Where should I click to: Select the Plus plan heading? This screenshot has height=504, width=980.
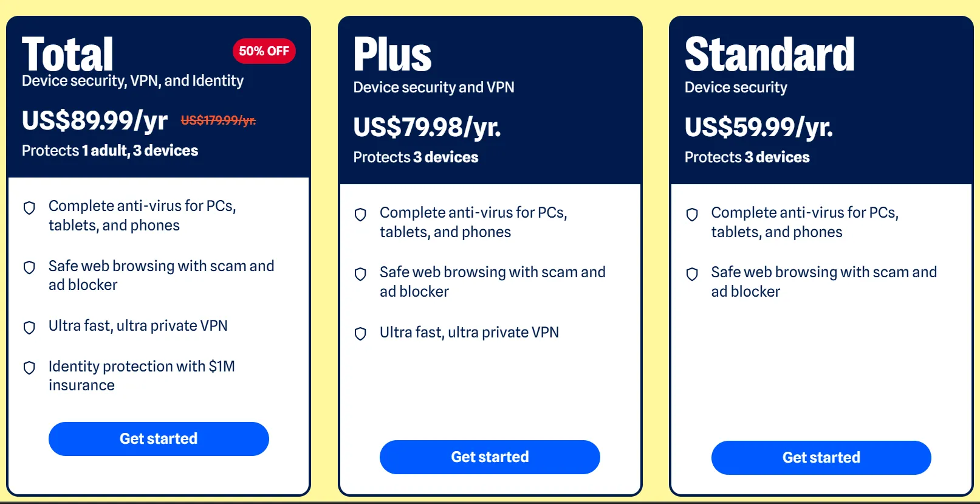tap(392, 54)
